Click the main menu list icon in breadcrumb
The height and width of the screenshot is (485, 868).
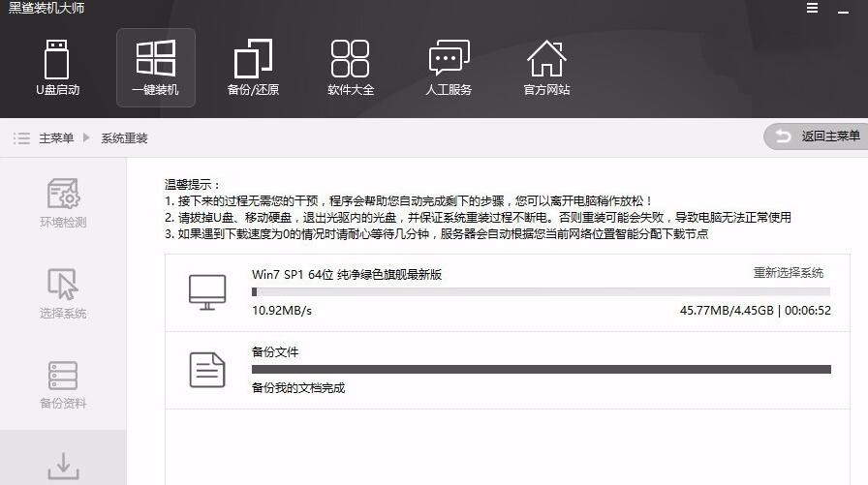21,138
